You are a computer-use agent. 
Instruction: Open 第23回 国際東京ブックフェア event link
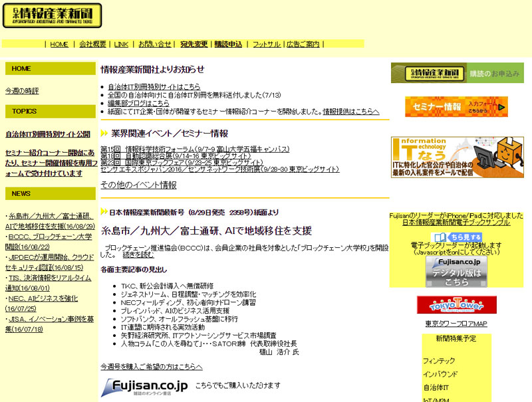point(182,162)
